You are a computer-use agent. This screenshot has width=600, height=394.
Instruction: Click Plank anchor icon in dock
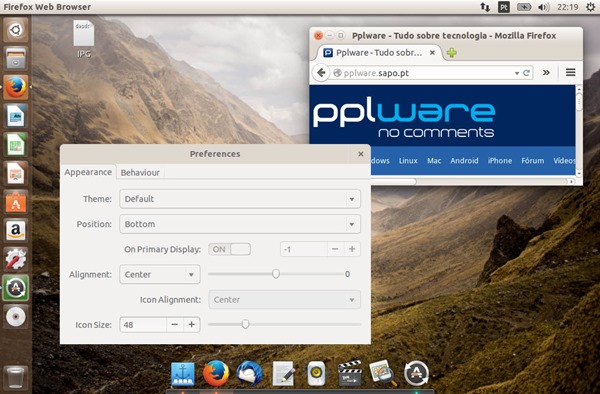pyautogui.click(x=183, y=374)
